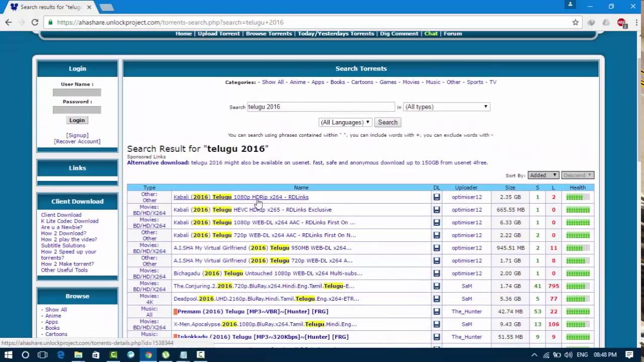
Task: Click download icon for Kabali 720p WEB-DL row
Action: pyautogui.click(x=436, y=235)
